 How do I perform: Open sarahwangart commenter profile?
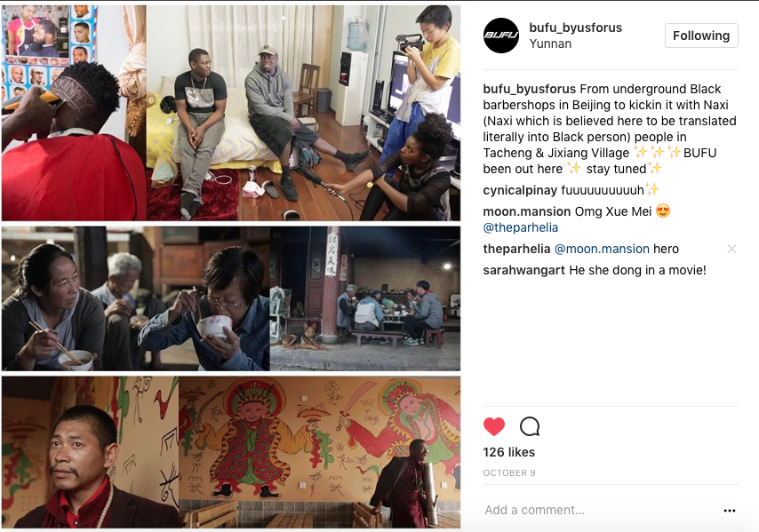point(523,270)
